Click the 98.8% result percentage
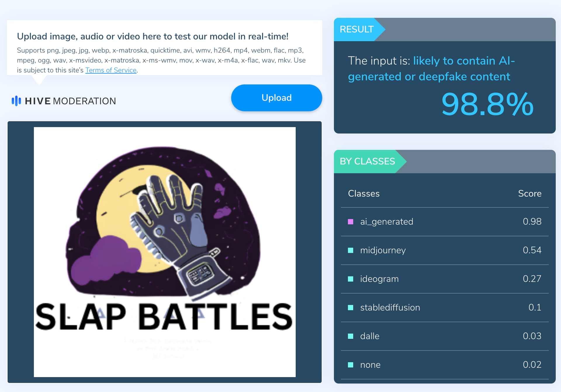The height and width of the screenshot is (392, 561). [487, 104]
